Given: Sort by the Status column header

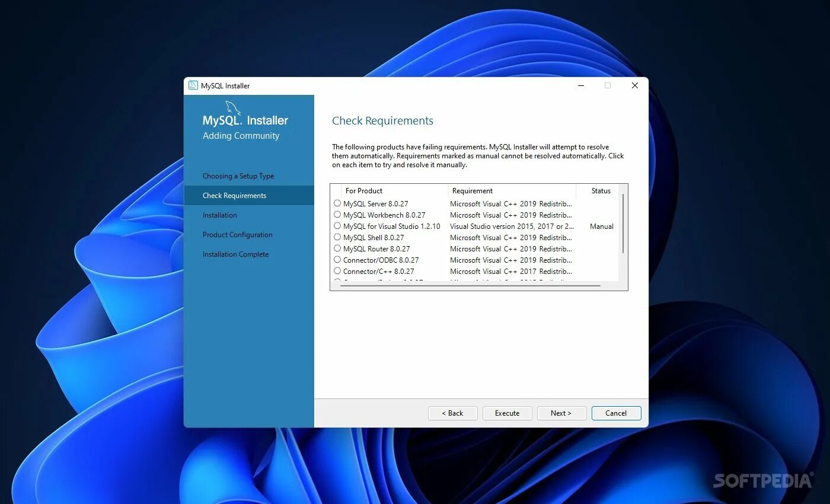Looking at the screenshot, I should (597, 191).
